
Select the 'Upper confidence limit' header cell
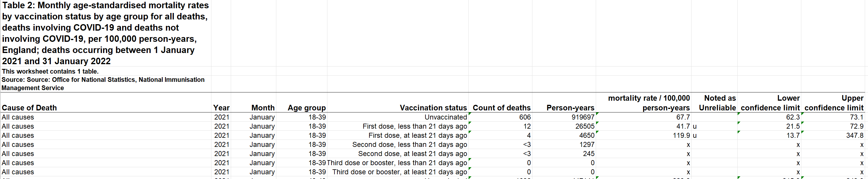(834, 103)
